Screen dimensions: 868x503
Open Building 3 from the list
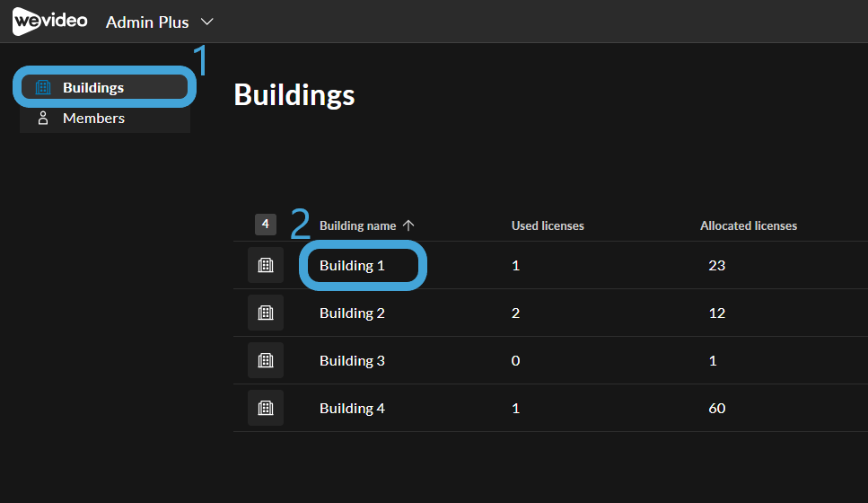point(352,360)
